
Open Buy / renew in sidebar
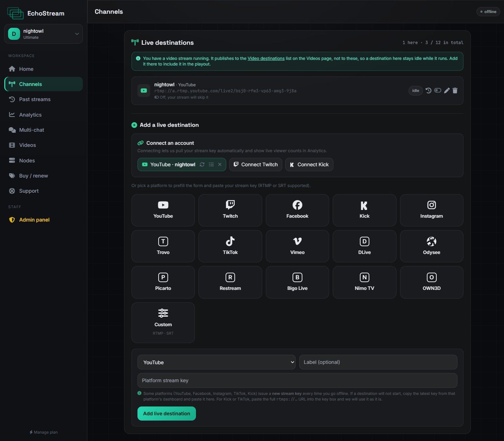(x=43, y=176)
